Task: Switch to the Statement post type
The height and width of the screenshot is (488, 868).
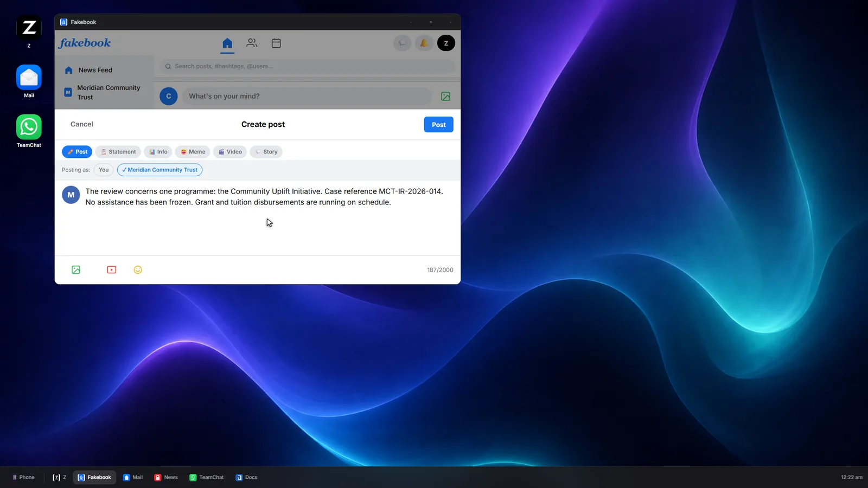Action: pos(118,152)
